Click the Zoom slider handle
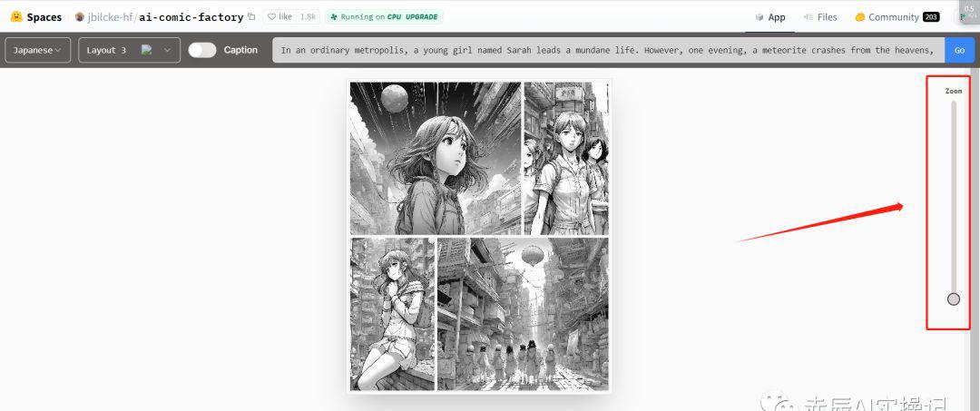 coord(953,298)
